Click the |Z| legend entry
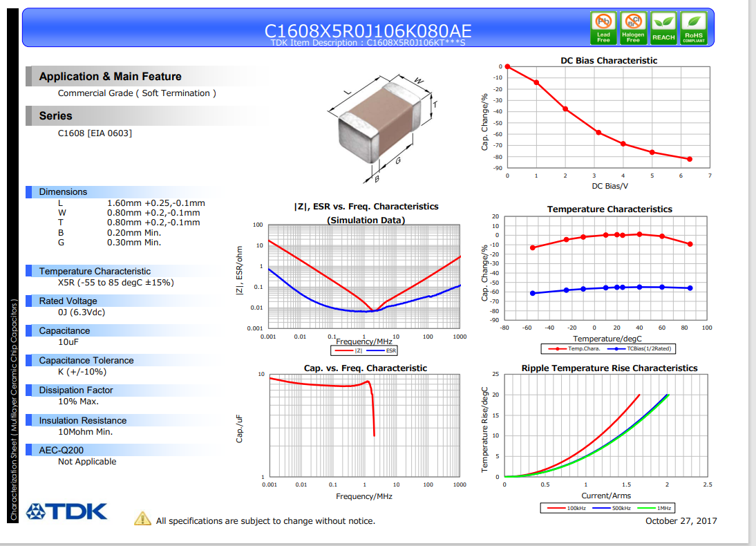756x546 pixels. (348, 350)
